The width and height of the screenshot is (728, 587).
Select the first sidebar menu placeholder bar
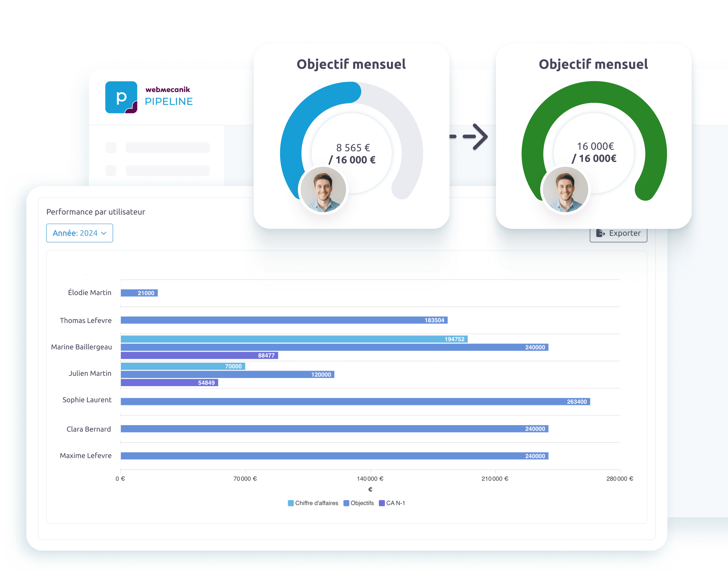point(167,147)
